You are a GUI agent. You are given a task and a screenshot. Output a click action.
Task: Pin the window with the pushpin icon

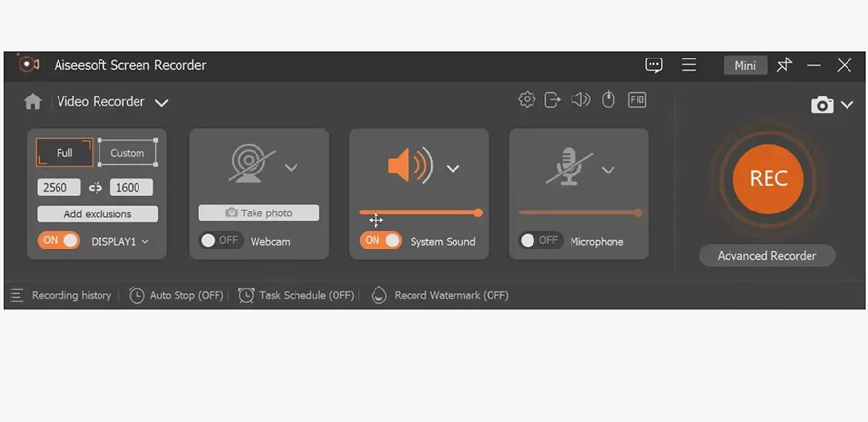click(784, 65)
